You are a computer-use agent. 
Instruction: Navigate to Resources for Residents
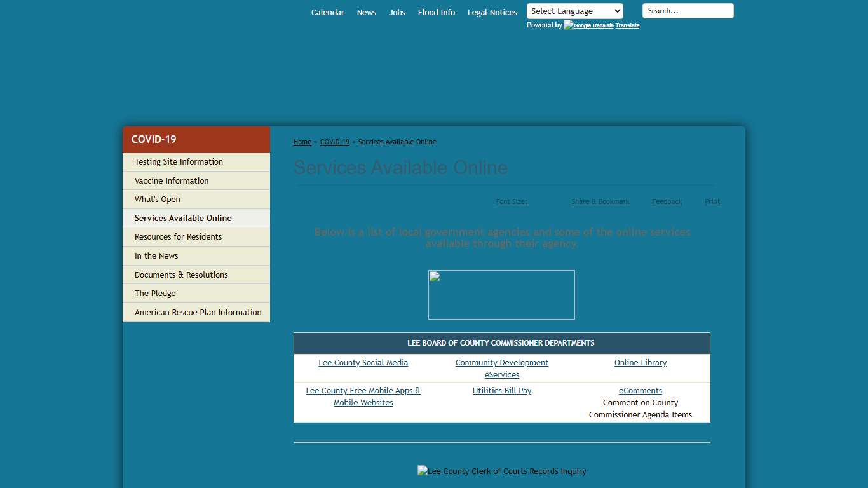178,236
